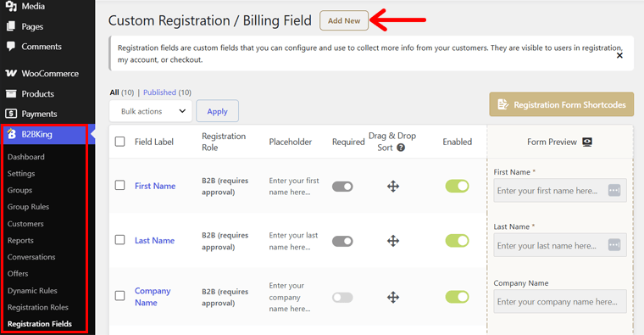Toggle Required switch for Last Name
This screenshot has width=644, height=335.
tap(342, 241)
